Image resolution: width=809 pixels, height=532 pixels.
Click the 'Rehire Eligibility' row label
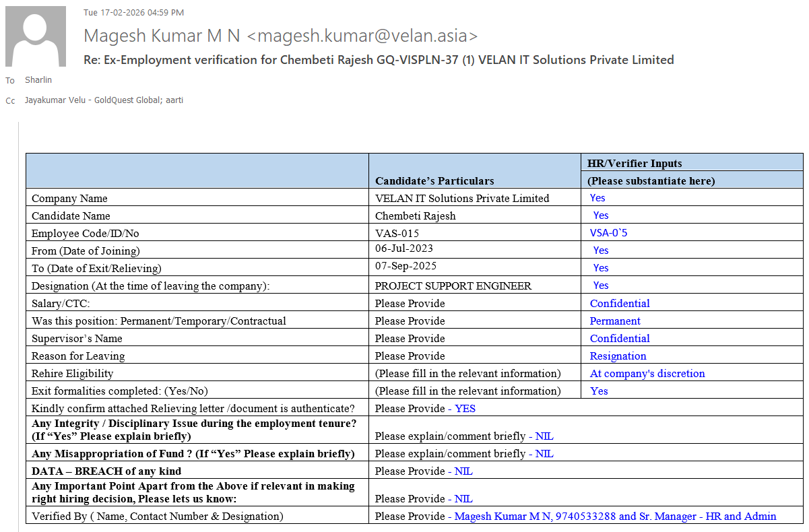tap(73, 373)
